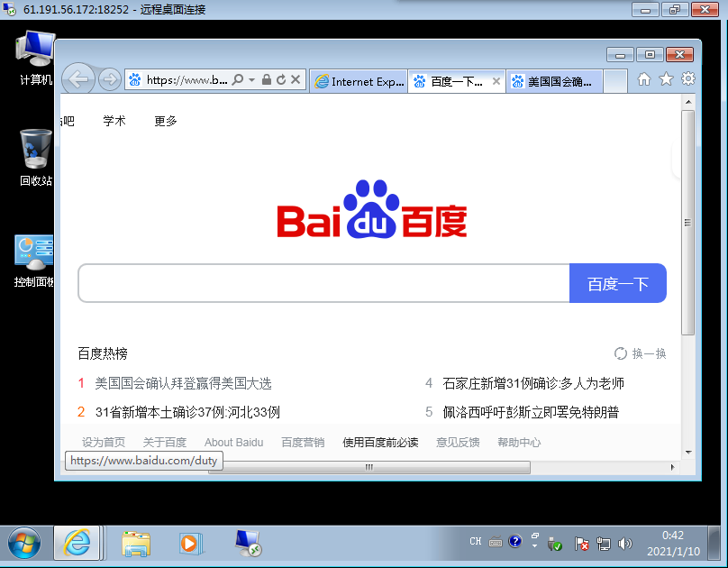Open the 百度营销 footer link
Image resolution: width=728 pixels, height=568 pixels.
click(303, 443)
